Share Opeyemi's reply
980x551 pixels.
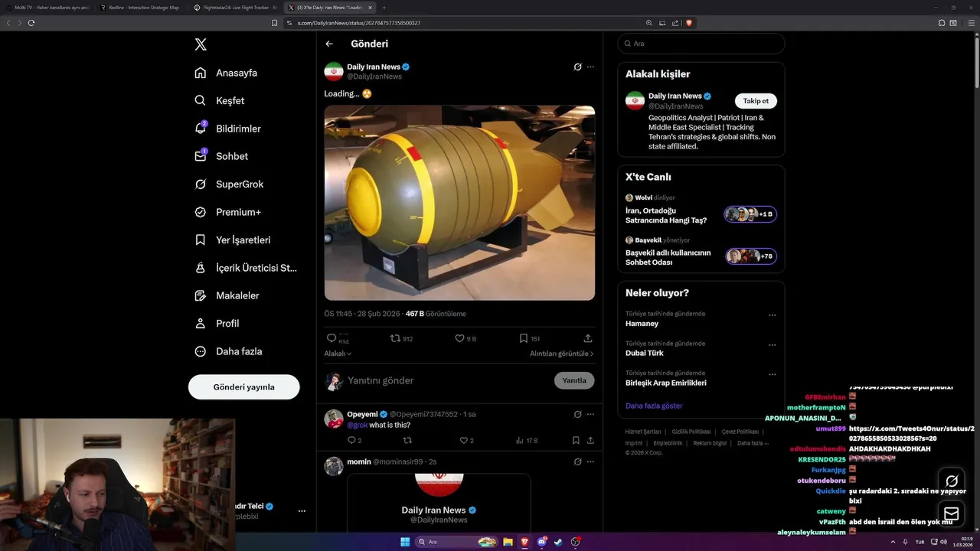click(x=590, y=440)
